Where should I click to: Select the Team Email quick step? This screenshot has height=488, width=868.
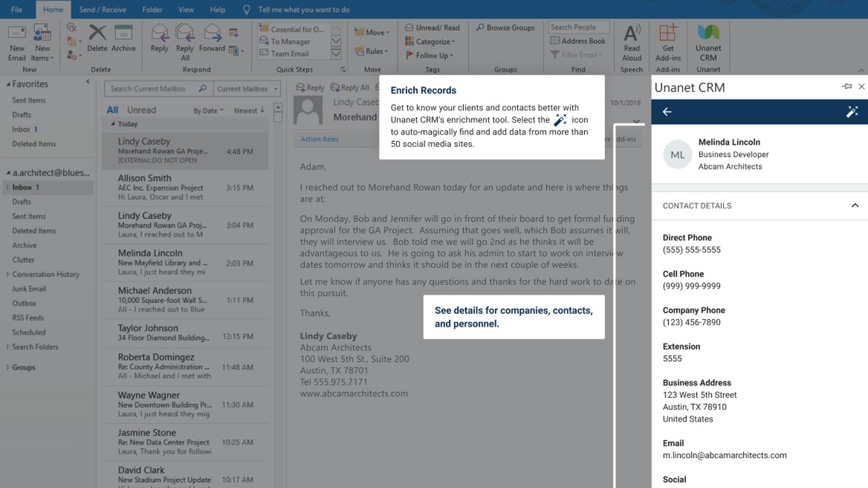click(x=294, y=54)
